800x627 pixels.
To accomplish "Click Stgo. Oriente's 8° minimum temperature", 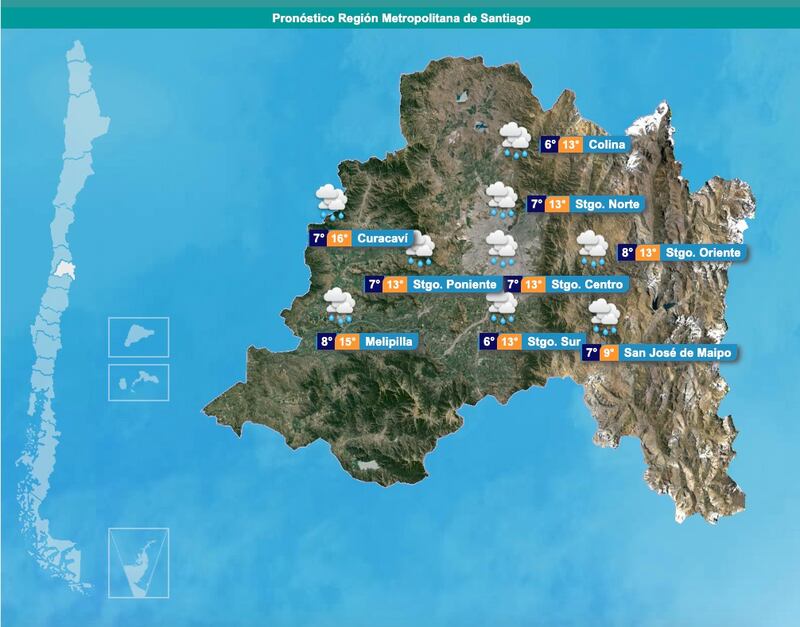I will coord(627,253).
